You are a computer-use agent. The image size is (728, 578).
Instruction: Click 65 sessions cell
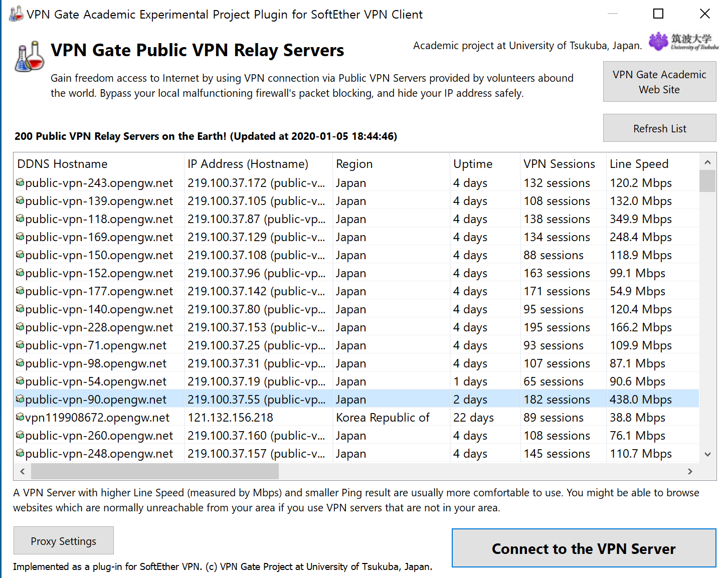pyautogui.click(x=554, y=381)
